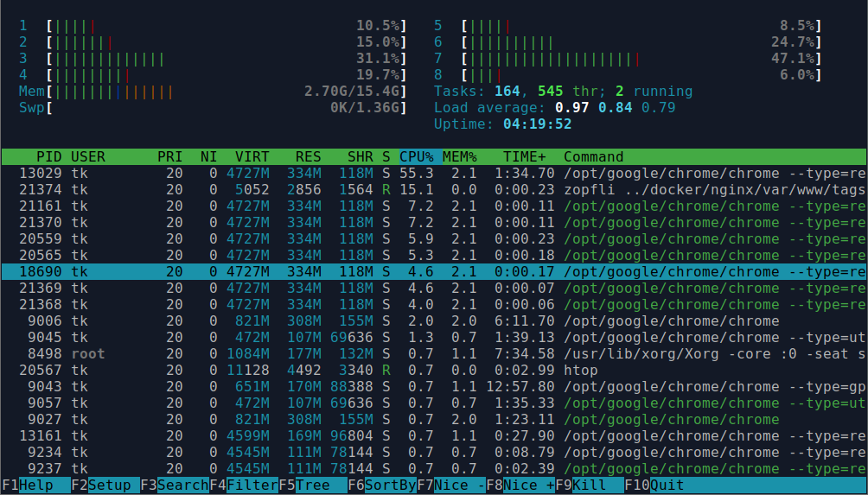Select process row with PID 21369

434,289
